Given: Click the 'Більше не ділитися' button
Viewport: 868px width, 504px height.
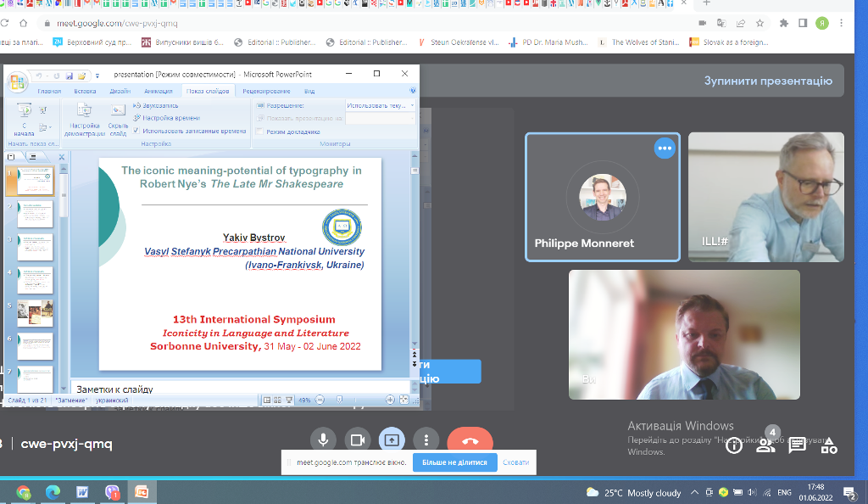Looking at the screenshot, I should pos(455,462).
